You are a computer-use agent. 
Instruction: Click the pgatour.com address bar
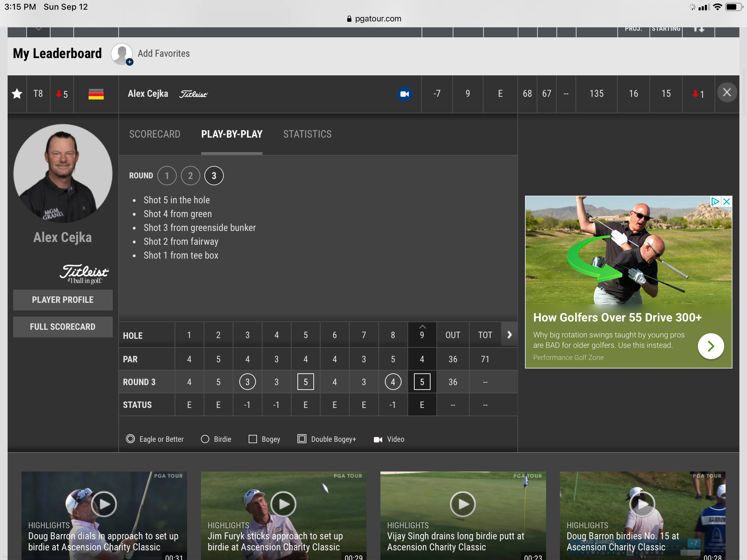(373, 19)
